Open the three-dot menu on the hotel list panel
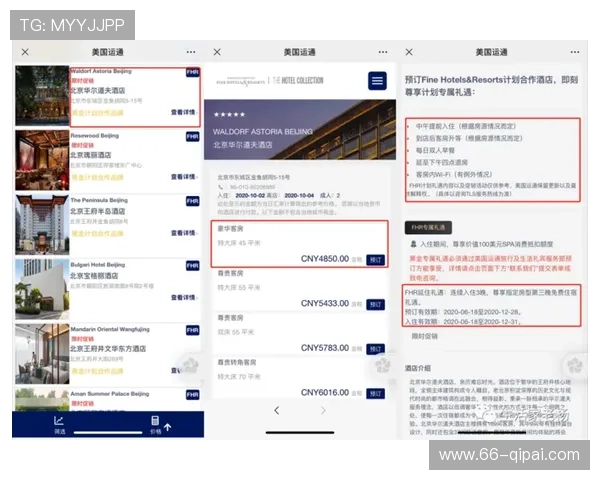This screenshot has width=600, height=480. point(191,52)
